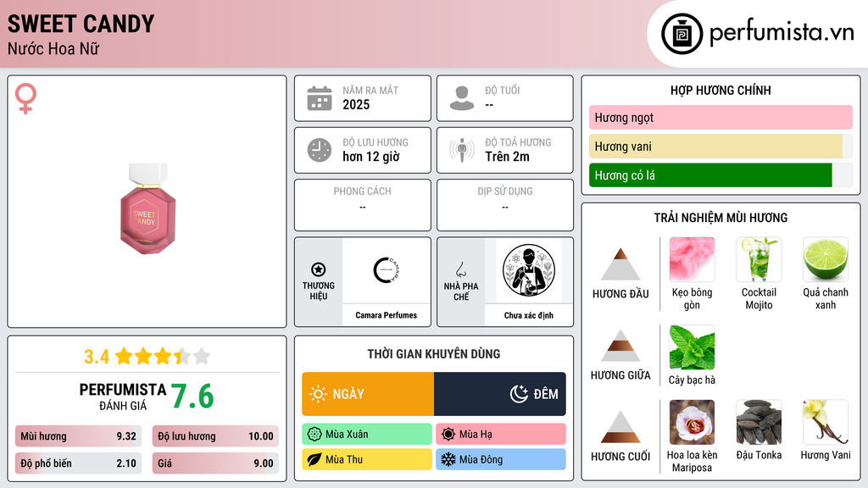Select the Đêm nighttime panel
Screen dimensions: 868x488
coord(500,394)
